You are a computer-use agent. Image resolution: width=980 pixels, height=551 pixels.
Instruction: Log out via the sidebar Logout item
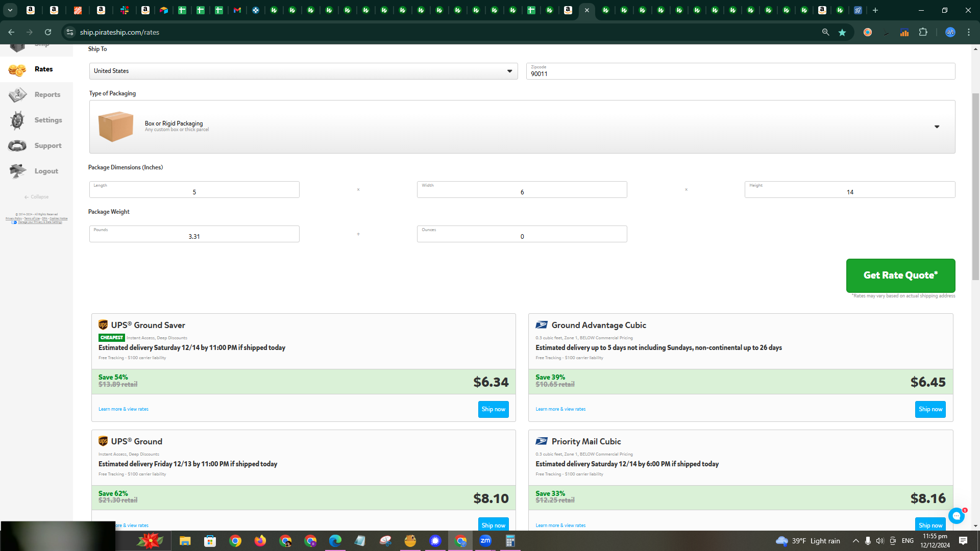[36, 171]
